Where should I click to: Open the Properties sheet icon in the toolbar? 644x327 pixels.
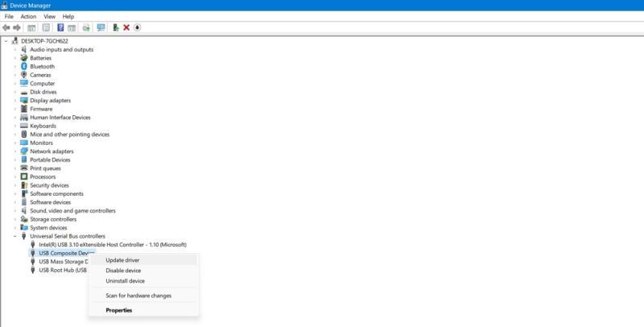pyautogui.click(x=46, y=27)
